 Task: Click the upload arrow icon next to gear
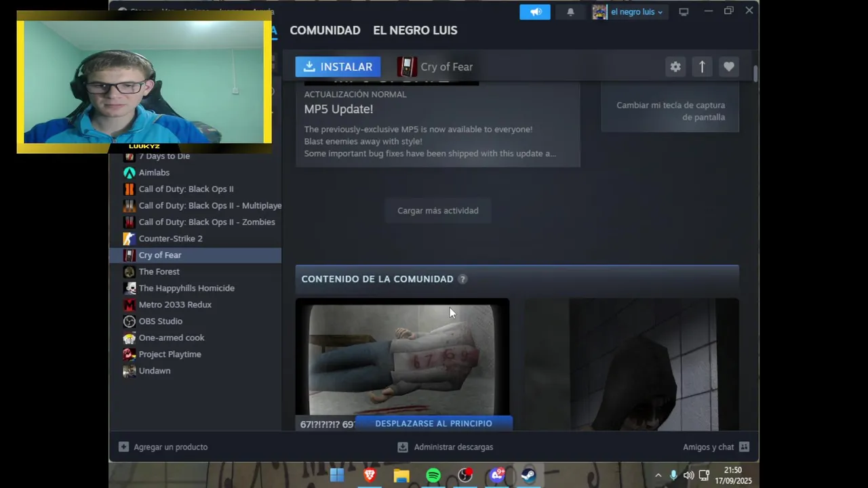coord(702,66)
